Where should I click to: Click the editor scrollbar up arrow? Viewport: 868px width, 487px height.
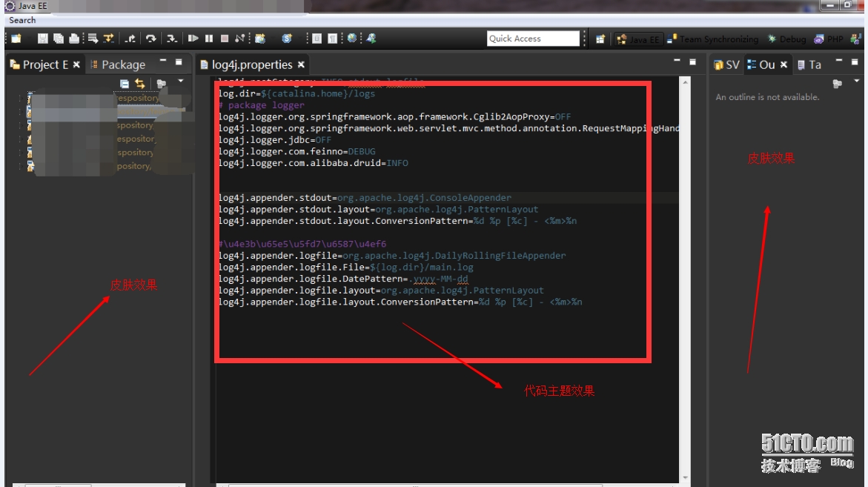coord(686,82)
